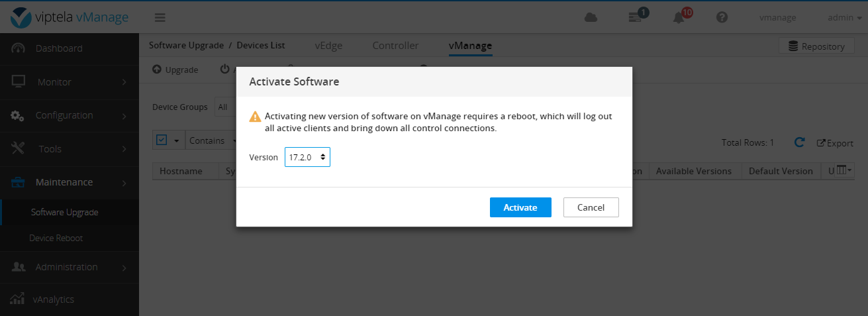Open the column chooser icon
868x316 pixels.
click(844, 170)
